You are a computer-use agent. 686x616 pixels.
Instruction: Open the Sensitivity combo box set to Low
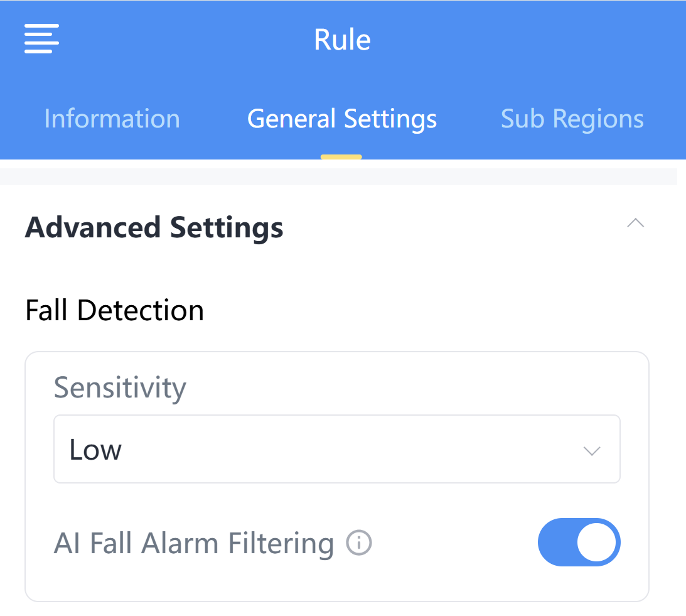[336, 449]
